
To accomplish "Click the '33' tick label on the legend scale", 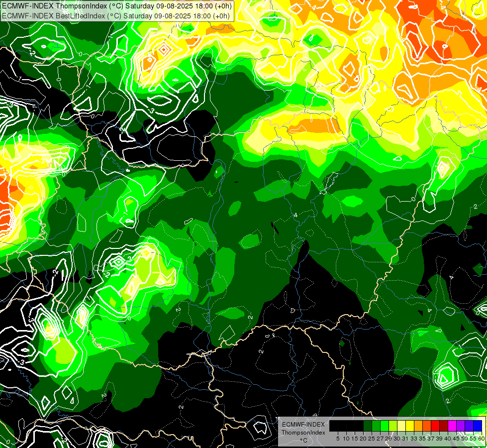I will click(x=414, y=439).
